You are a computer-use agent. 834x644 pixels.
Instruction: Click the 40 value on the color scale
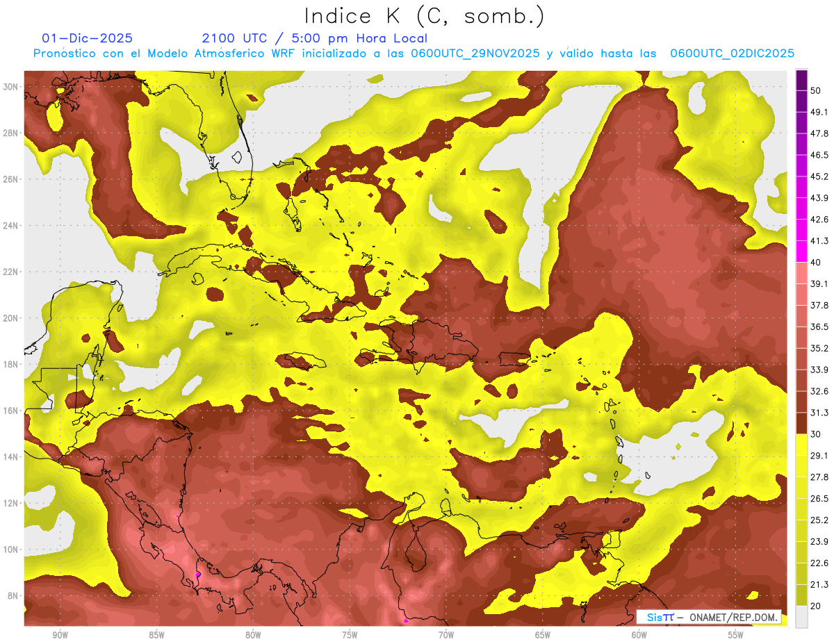point(817,263)
